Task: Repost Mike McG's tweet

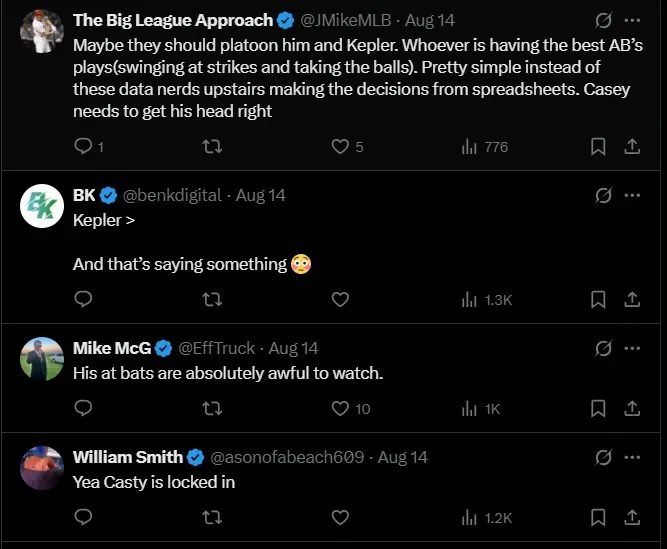Action: pos(212,408)
